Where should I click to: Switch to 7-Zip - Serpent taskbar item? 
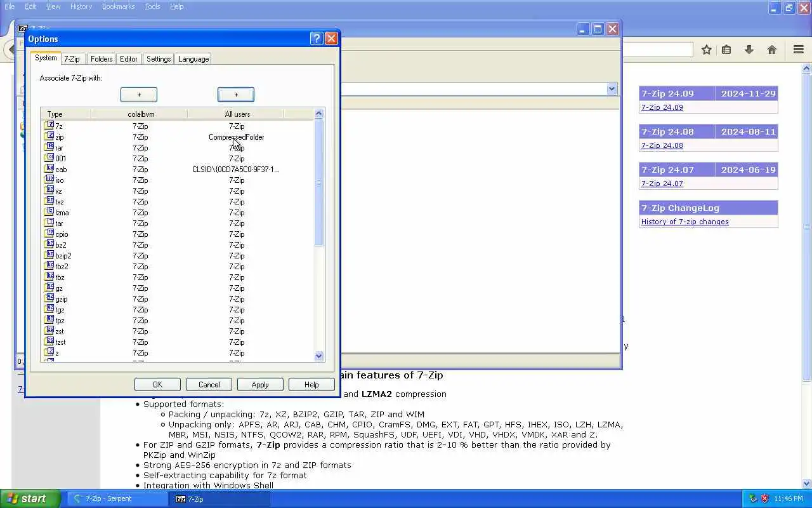click(x=118, y=499)
